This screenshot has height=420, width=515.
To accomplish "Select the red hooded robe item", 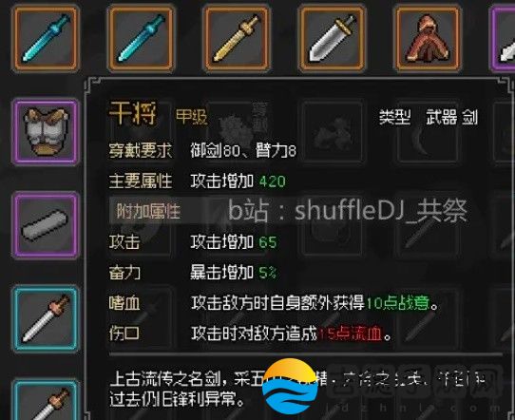I will (x=428, y=39).
